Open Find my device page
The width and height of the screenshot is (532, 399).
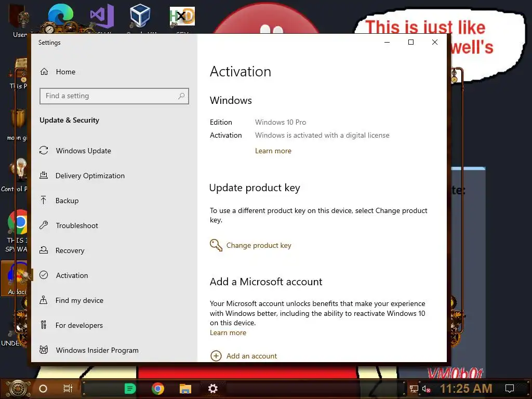79,300
